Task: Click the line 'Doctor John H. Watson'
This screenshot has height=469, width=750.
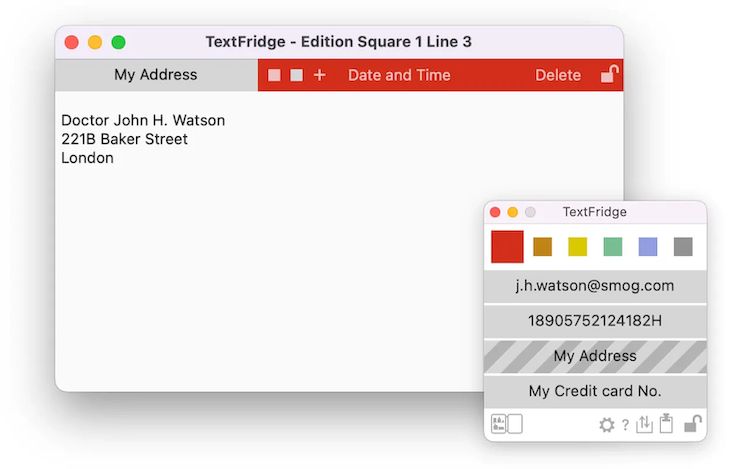Action: click(x=143, y=120)
